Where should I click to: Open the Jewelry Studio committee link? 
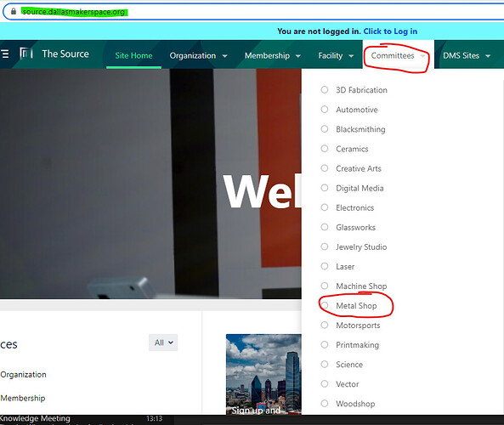361,246
